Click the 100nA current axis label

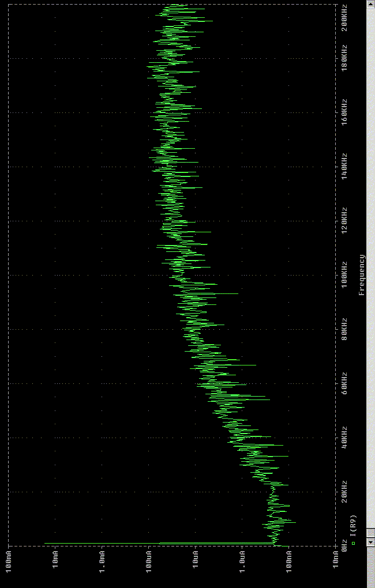[x=288, y=561]
